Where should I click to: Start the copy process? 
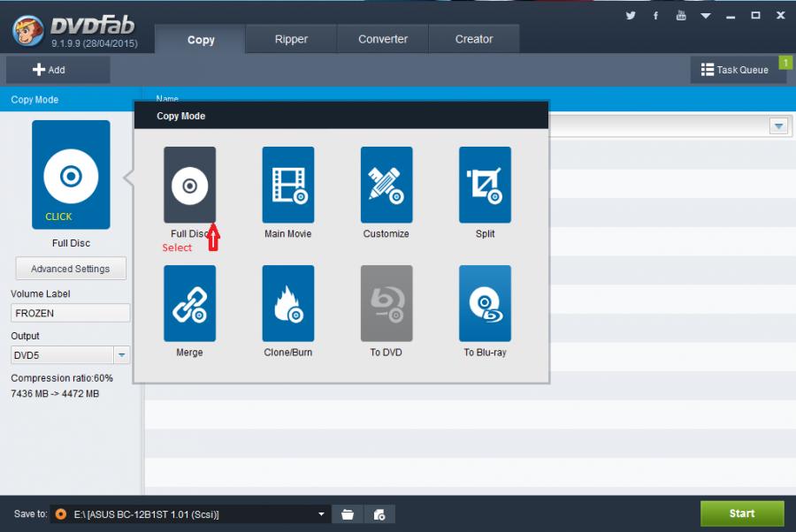tap(742, 513)
